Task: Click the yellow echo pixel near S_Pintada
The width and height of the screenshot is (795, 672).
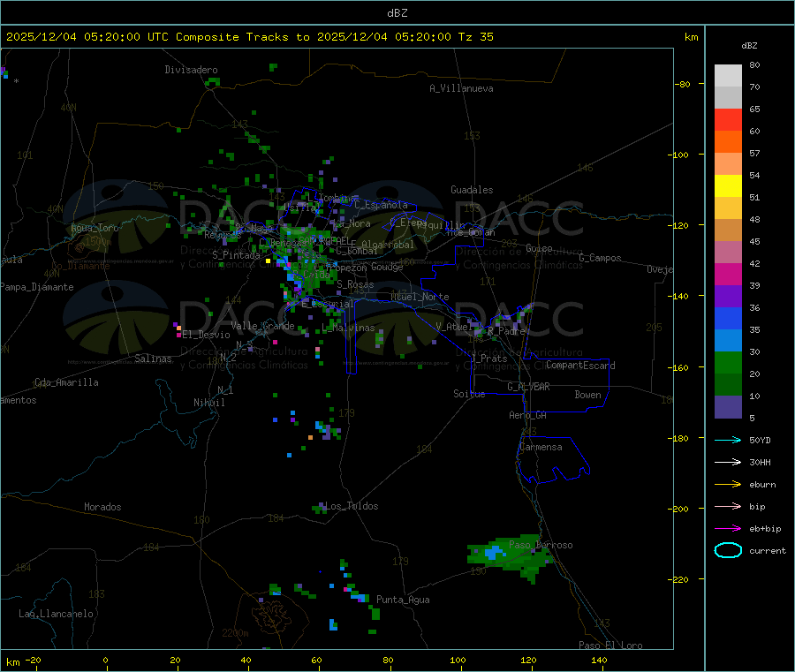Action: tap(268, 261)
